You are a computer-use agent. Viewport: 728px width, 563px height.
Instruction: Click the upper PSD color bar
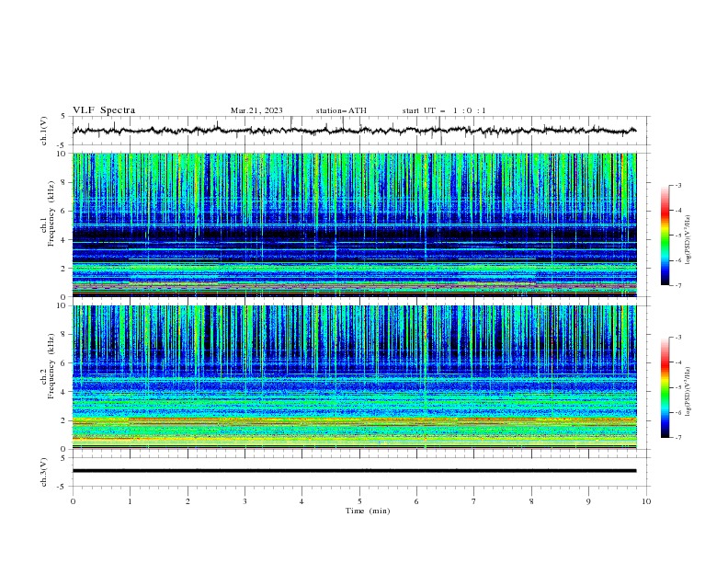click(x=665, y=236)
